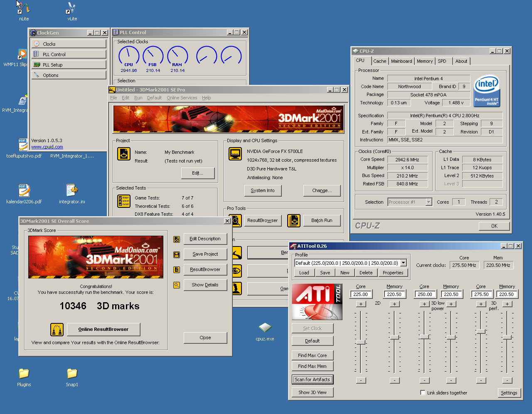The height and width of the screenshot is (414, 532).
Task: Switch to the Mainboard tab in CPU-Z
Action: [x=401, y=61]
